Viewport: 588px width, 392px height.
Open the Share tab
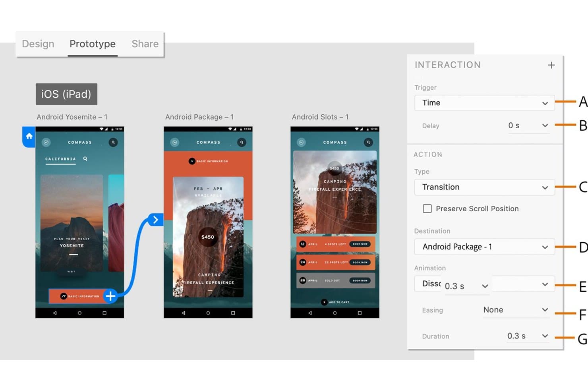point(145,44)
